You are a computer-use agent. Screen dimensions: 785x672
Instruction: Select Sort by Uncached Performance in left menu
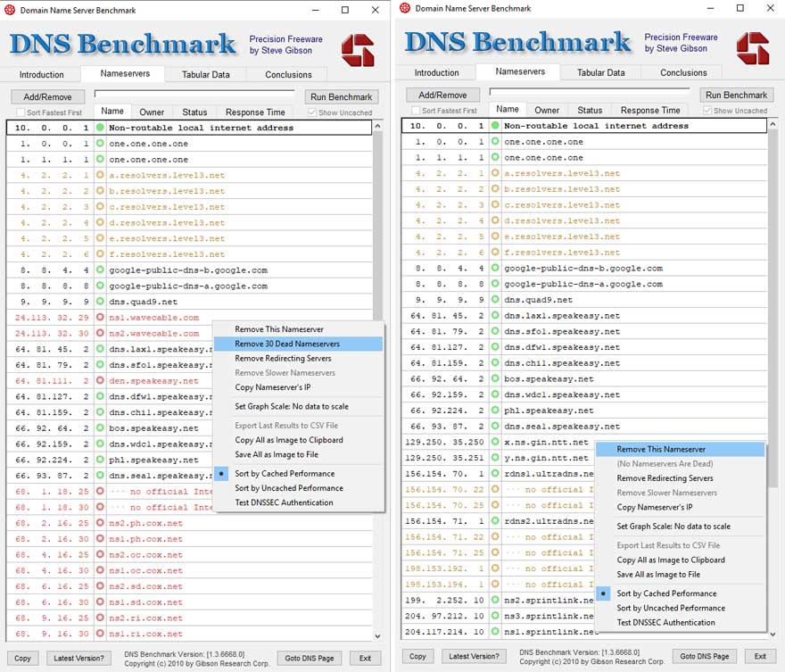tap(289, 488)
